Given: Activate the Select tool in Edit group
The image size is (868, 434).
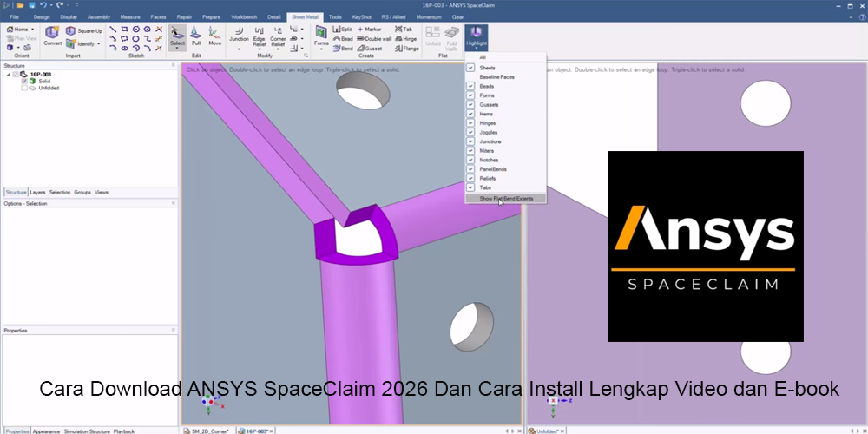Looking at the screenshot, I should click(x=177, y=36).
